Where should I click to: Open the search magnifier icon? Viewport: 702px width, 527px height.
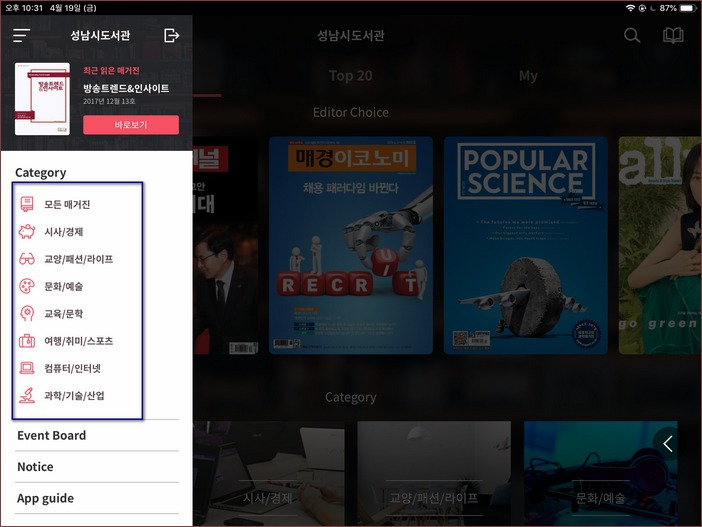(x=632, y=35)
